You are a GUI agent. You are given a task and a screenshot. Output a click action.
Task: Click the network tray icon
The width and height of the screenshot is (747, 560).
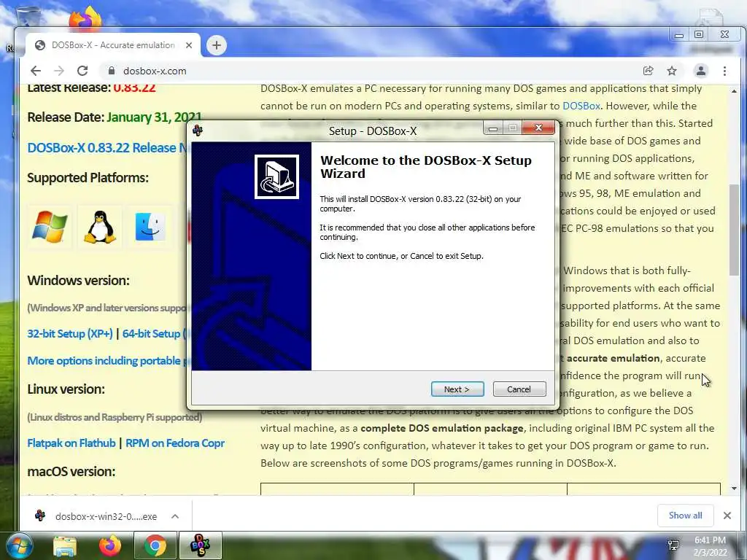pyautogui.click(x=673, y=545)
